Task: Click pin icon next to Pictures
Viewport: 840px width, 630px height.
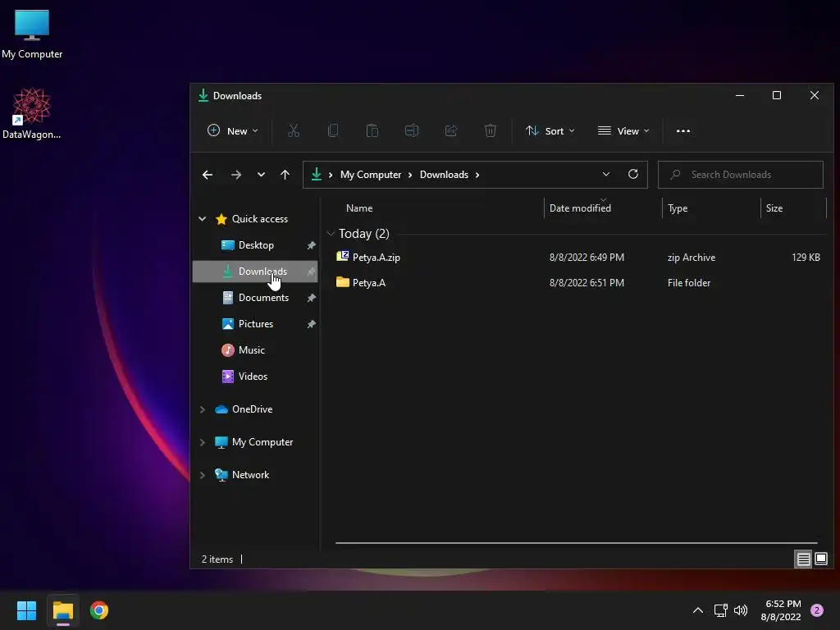Action: [x=311, y=324]
